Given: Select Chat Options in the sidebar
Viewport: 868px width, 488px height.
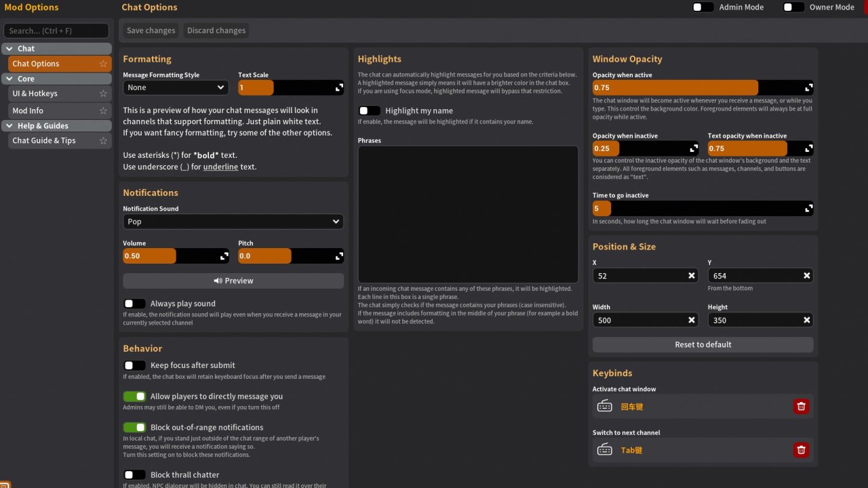Looking at the screenshot, I should tap(60, 64).
